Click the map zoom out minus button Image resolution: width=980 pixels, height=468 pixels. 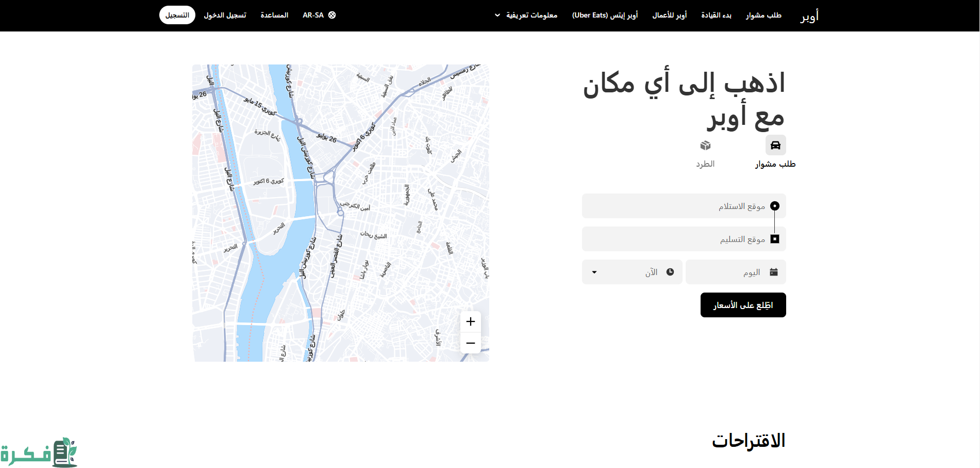click(470, 343)
